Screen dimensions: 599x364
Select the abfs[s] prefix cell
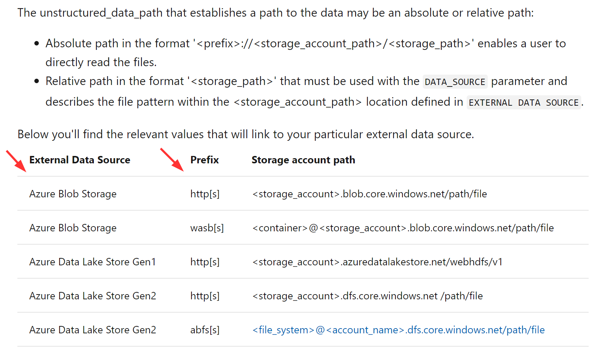click(205, 330)
